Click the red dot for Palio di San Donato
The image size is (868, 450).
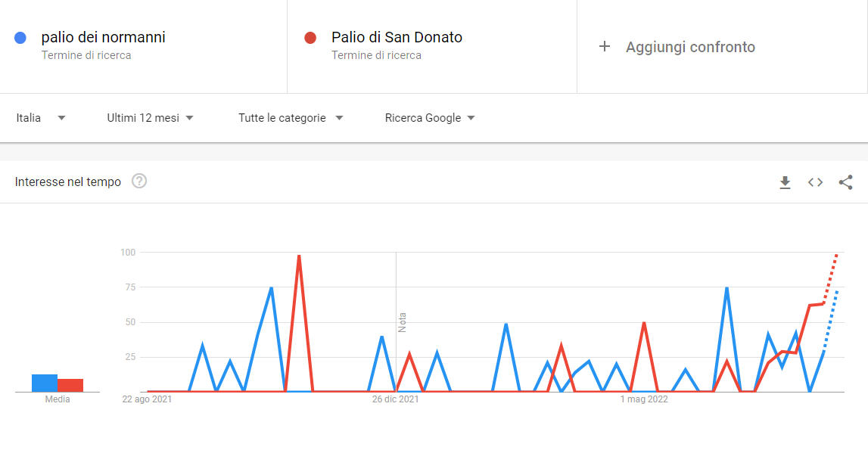coord(310,38)
